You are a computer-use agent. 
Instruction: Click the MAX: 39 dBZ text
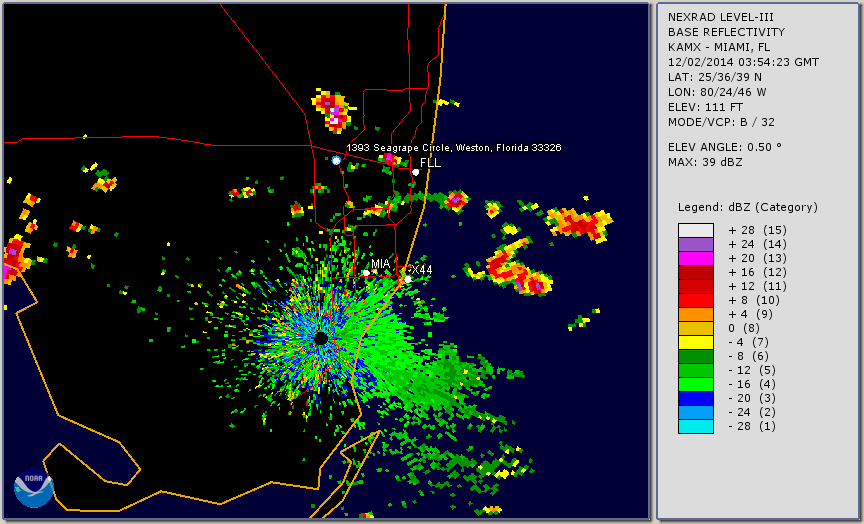click(705, 162)
